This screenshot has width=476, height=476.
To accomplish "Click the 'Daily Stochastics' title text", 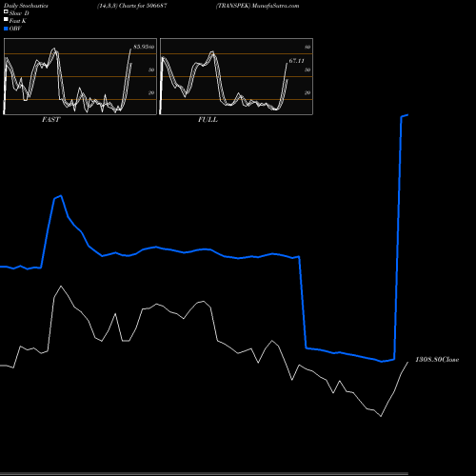I will click(x=26, y=6).
